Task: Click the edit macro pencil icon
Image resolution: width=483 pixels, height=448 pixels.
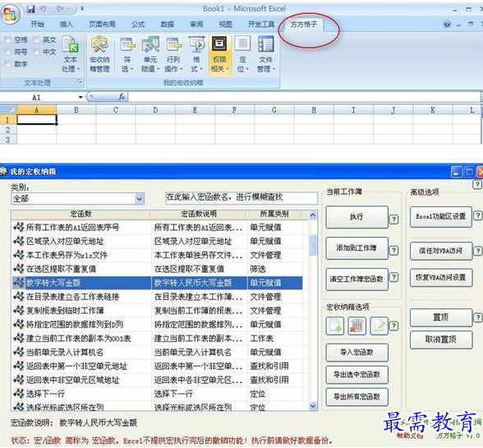Action: (x=379, y=326)
